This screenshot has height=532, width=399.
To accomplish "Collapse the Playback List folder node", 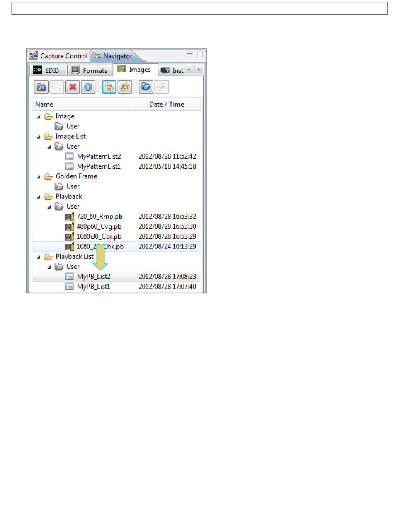I will click(x=39, y=257).
